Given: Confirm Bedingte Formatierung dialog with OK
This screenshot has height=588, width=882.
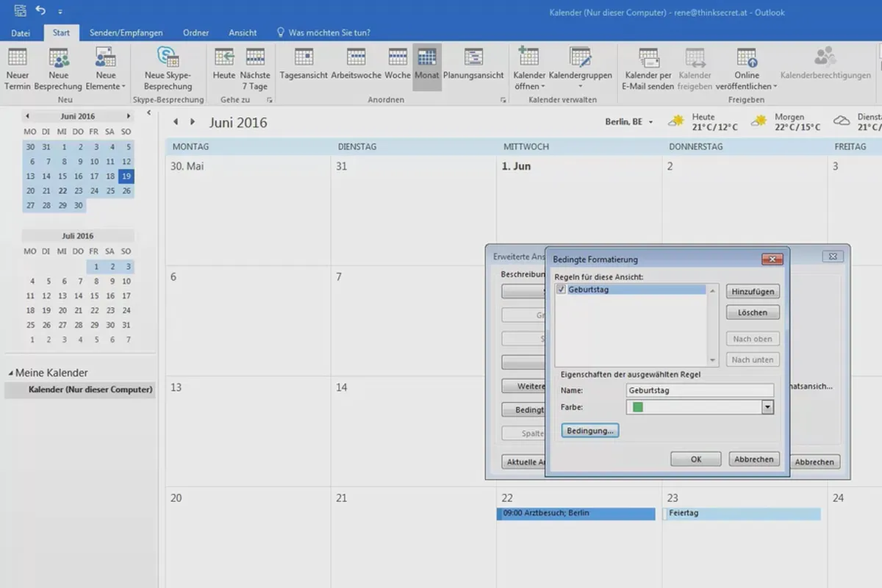Looking at the screenshot, I should click(696, 459).
